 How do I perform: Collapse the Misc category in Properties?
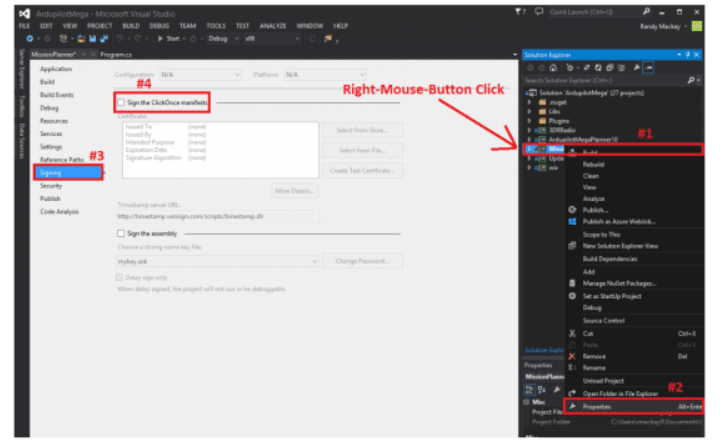click(x=527, y=402)
